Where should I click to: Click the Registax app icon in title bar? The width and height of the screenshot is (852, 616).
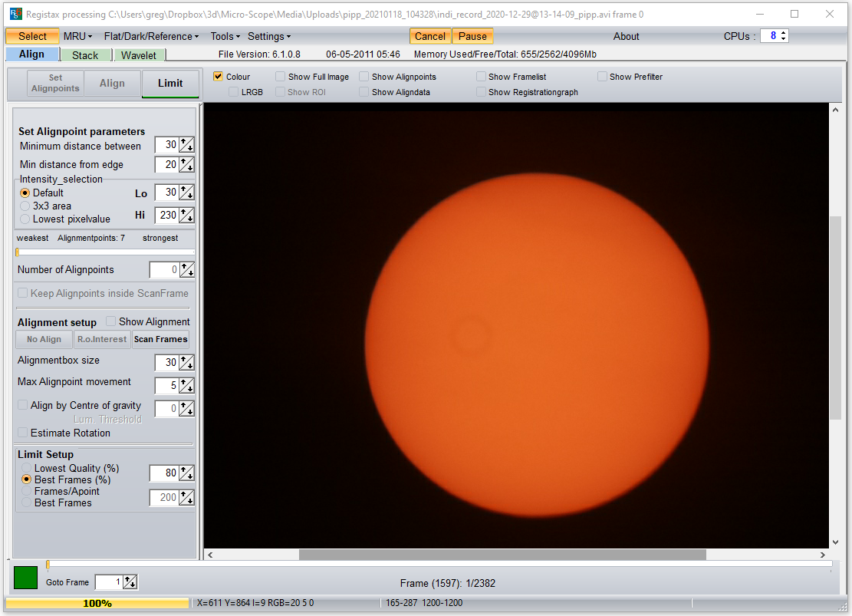click(16, 14)
